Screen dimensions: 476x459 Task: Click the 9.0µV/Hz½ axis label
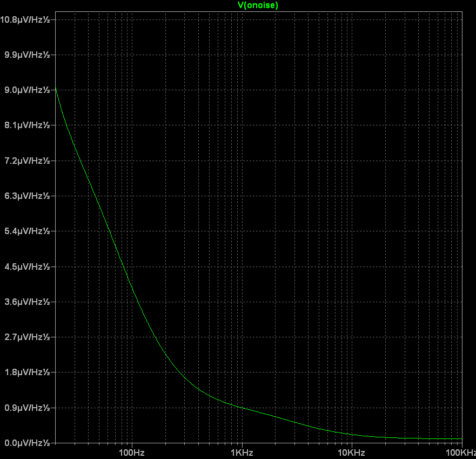(27, 90)
